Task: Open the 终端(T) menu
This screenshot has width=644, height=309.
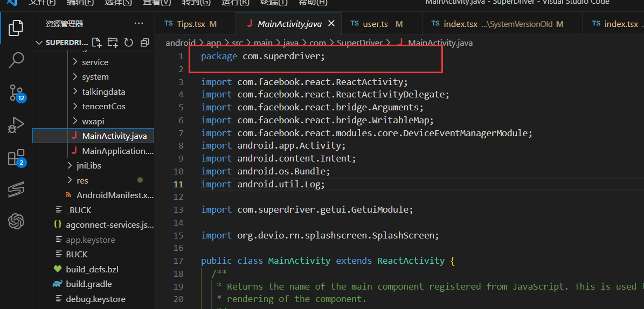Action: pos(274,2)
